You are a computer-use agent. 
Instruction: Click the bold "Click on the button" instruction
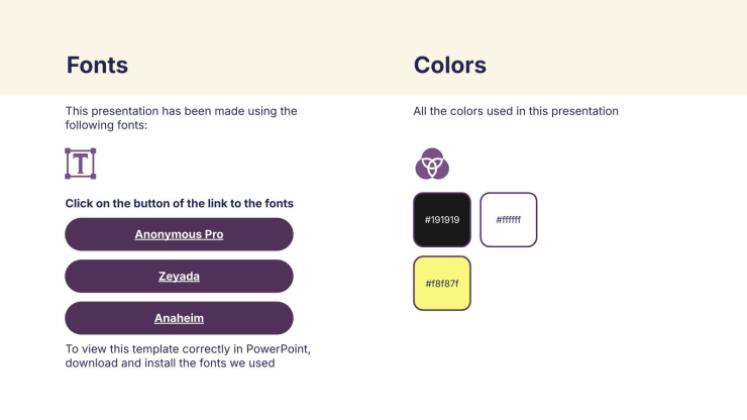coord(179,203)
